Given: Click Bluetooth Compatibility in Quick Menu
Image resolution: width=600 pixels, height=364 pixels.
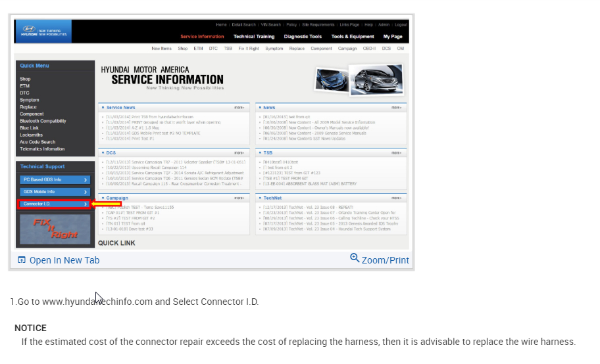Looking at the screenshot, I should 43,121.
